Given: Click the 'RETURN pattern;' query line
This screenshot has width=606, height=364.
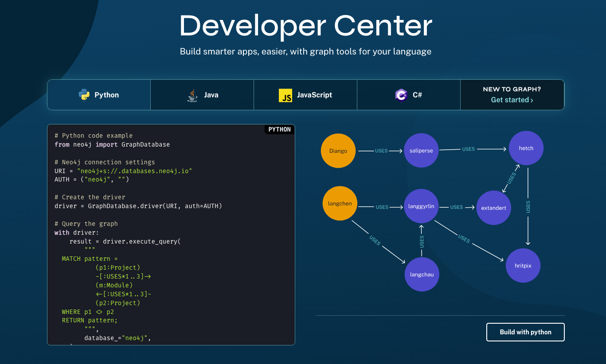Looking at the screenshot, I should click(x=90, y=320).
